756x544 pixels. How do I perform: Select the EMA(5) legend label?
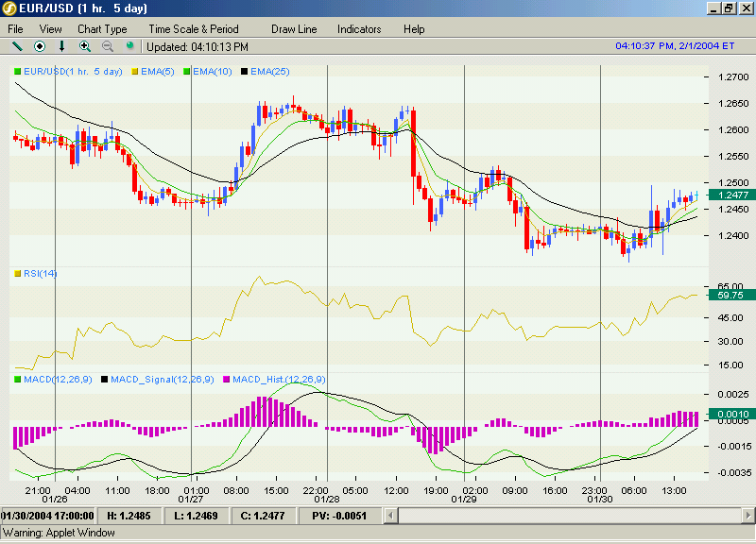click(158, 72)
